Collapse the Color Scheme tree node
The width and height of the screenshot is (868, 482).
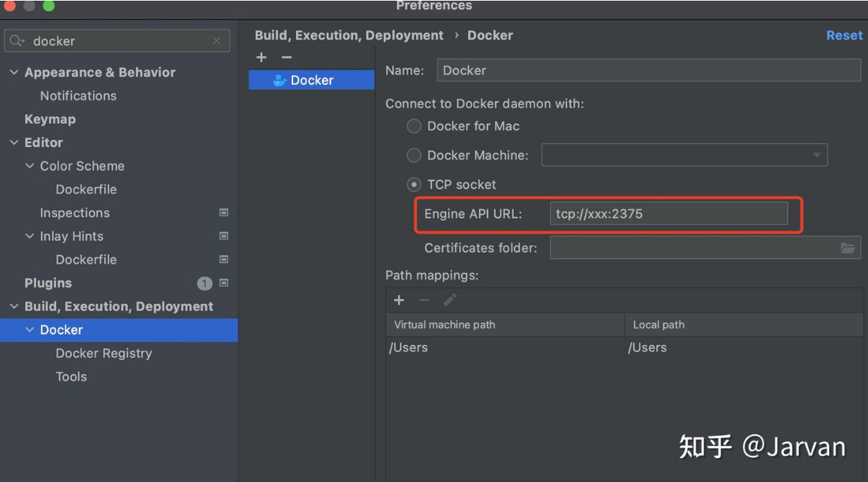coord(30,166)
